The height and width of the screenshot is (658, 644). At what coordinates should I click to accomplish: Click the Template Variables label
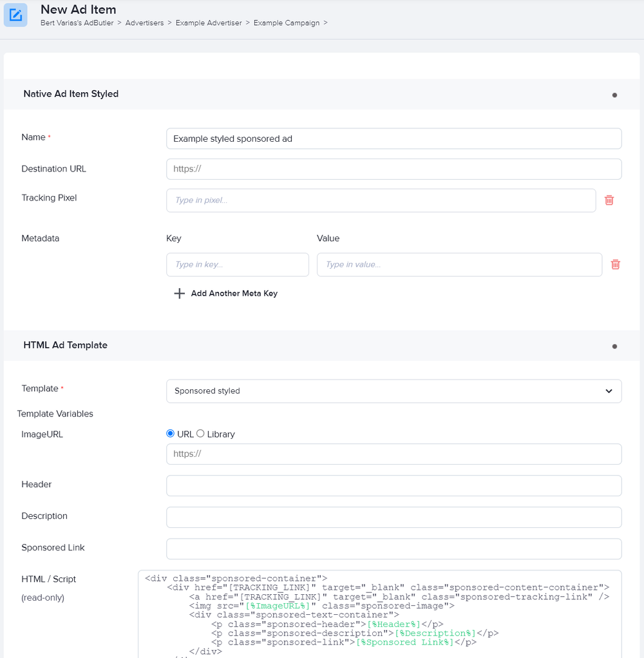tap(55, 414)
